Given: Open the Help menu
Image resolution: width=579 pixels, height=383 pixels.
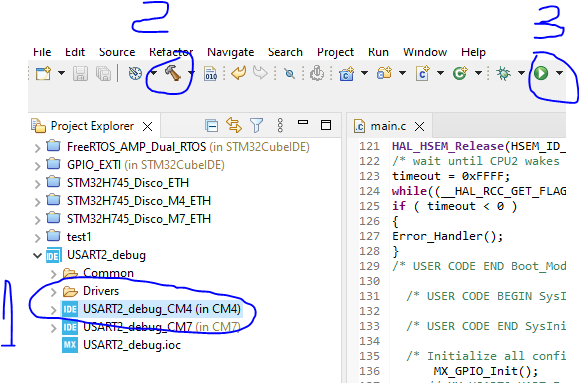Looking at the screenshot, I should [473, 52].
